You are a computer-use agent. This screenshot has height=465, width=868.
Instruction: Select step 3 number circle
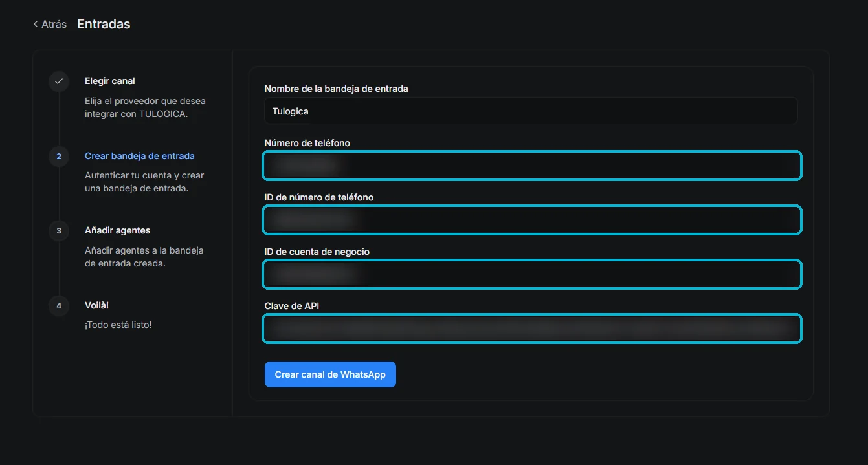tap(59, 231)
